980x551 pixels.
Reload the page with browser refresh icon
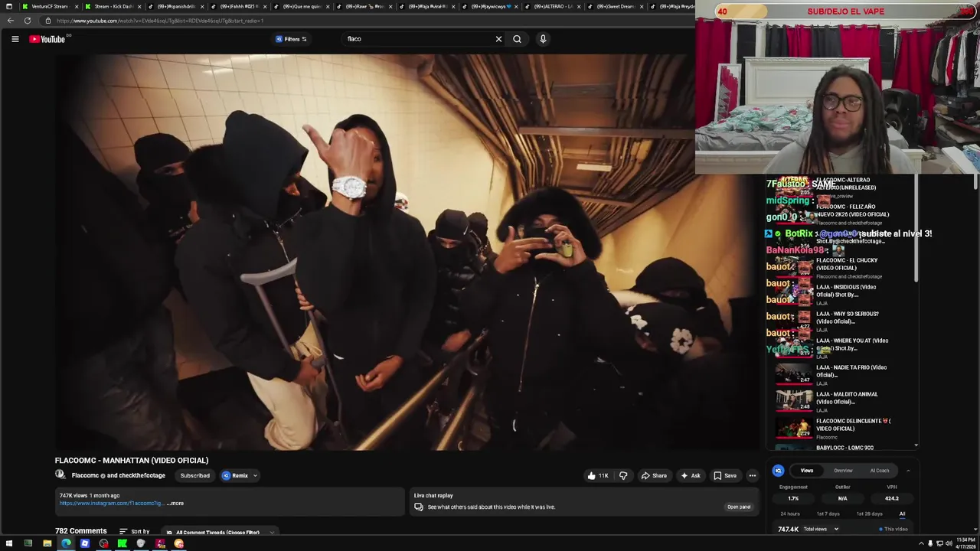click(28, 21)
